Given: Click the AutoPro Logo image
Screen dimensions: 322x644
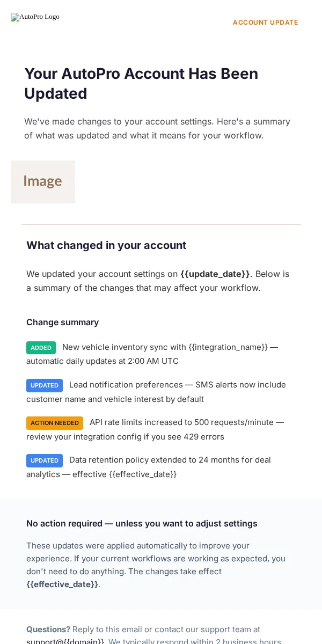Looking at the screenshot, I should (x=35, y=17).
